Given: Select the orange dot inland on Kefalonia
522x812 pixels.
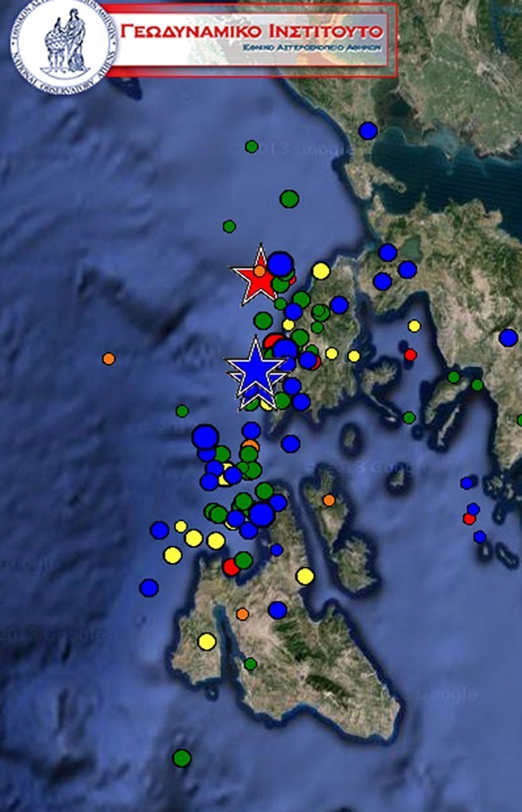Looking at the screenshot, I should click(x=243, y=614).
